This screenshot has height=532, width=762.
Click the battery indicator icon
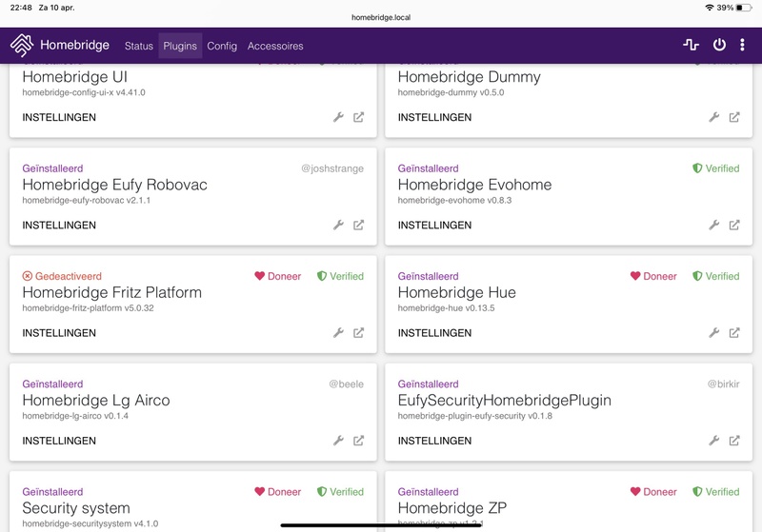pos(744,8)
